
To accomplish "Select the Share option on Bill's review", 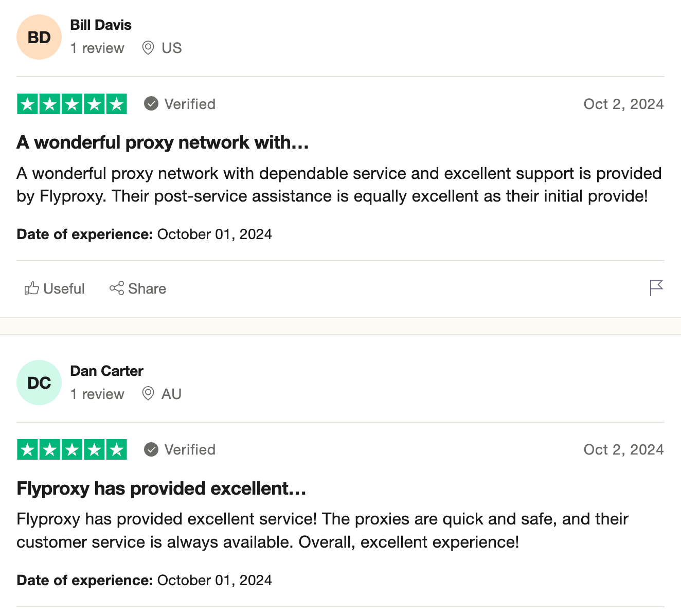I will [138, 288].
